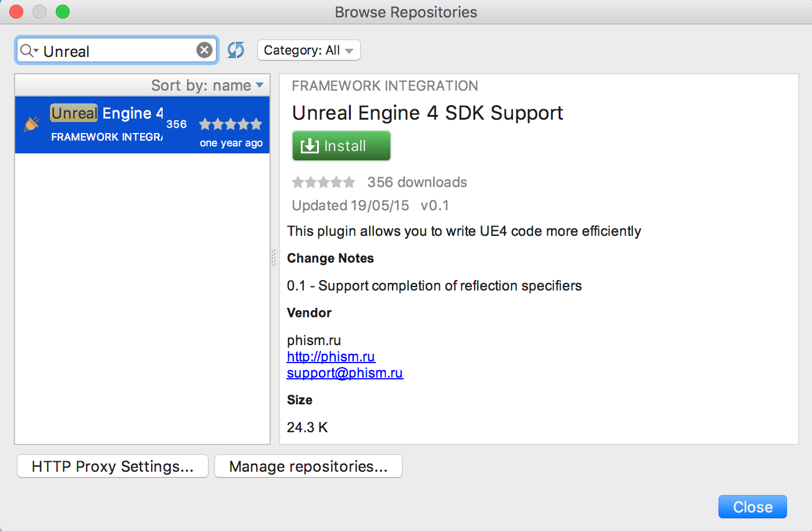Reload the plugin repository list
The height and width of the screenshot is (531, 812).
[236, 50]
